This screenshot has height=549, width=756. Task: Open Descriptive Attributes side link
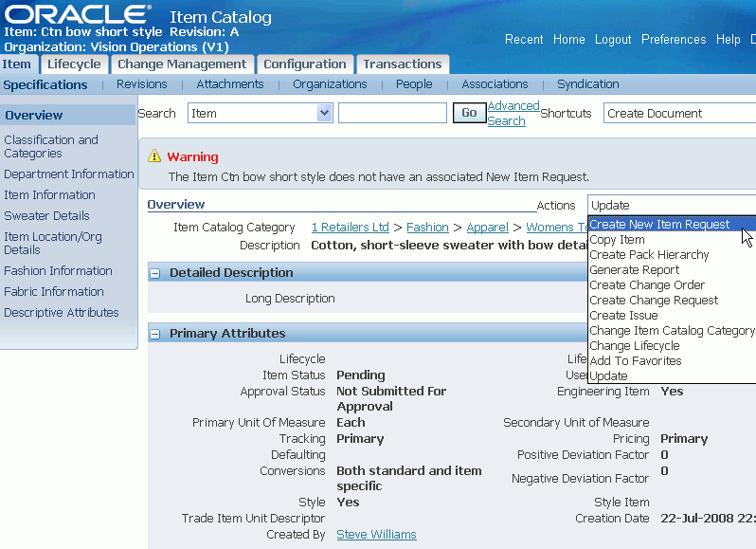tap(62, 313)
